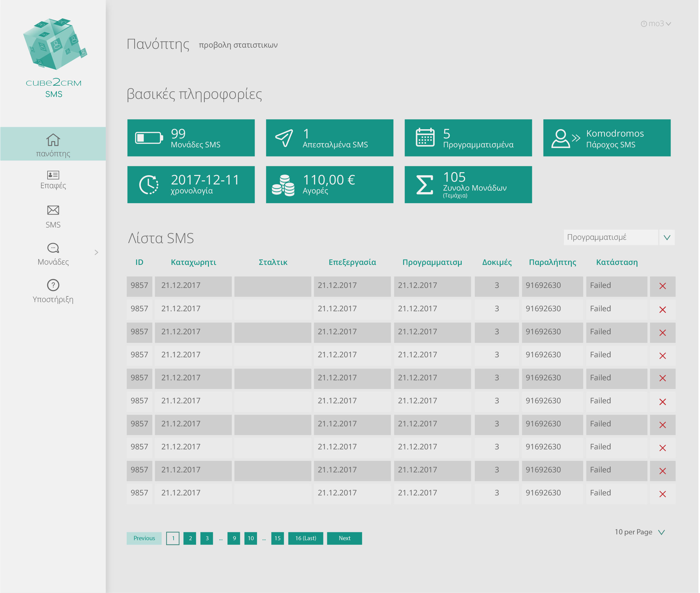The image size is (700, 593).
Task: Sort by Κατάσταση column header
Action: (617, 262)
